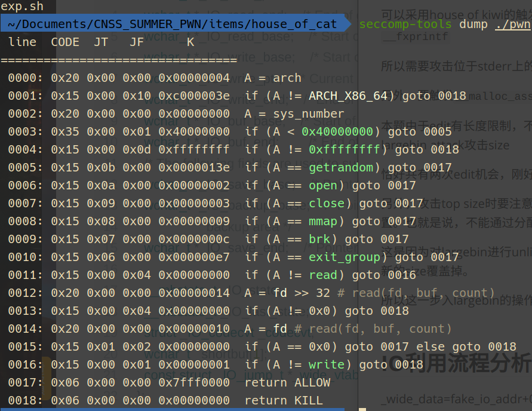The image size is (532, 411).
Task: Click the './pwn' underlined file argument
Action: (513, 24)
